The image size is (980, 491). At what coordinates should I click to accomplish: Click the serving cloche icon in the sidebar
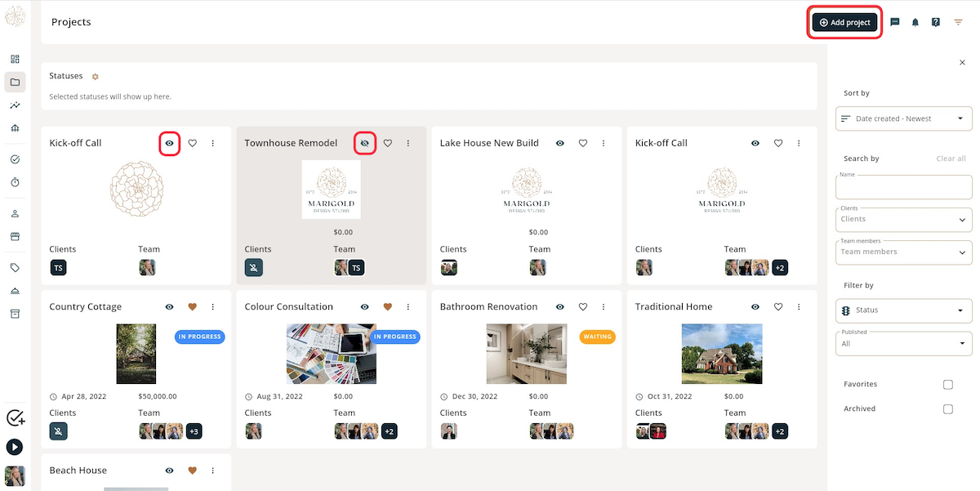pos(15,291)
